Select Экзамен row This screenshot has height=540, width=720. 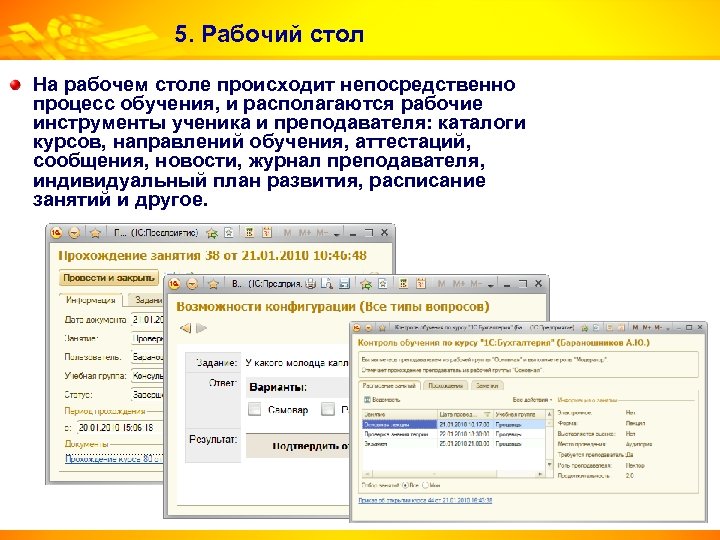click(454, 444)
